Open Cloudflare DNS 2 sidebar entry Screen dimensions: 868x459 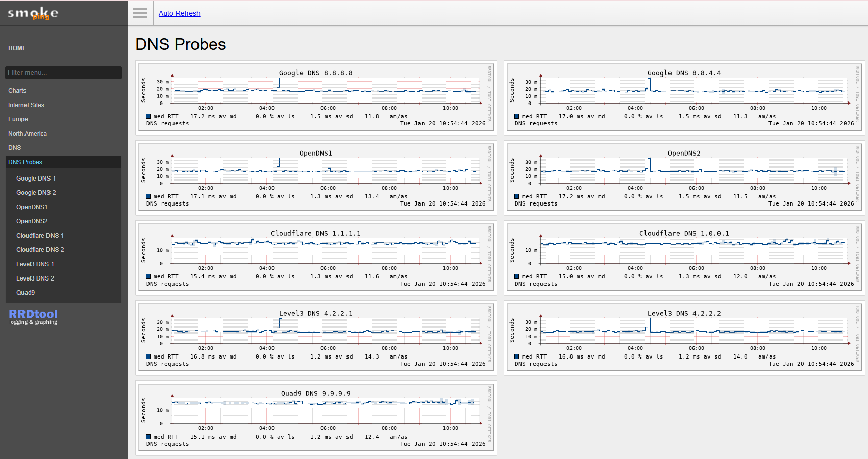(x=40, y=250)
